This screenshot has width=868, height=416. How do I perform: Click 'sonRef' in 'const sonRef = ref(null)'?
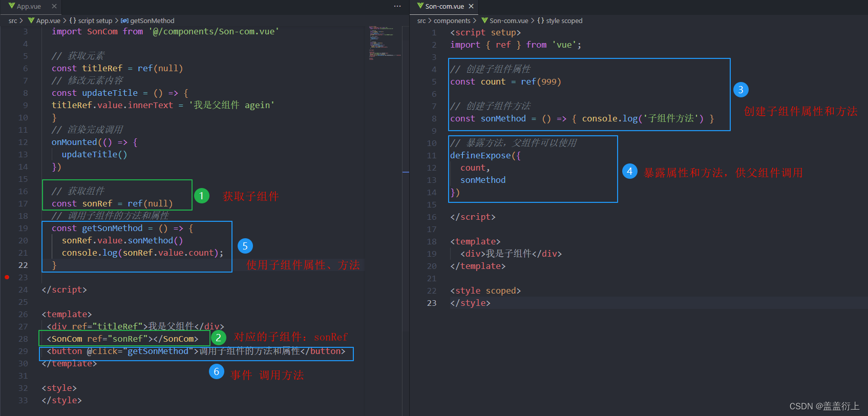(x=97, y=203)
